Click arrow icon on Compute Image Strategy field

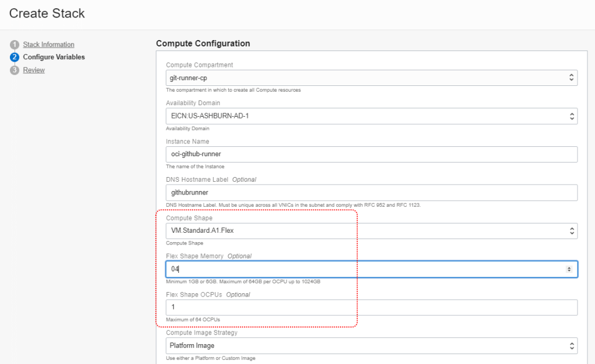tap(571, 346)
